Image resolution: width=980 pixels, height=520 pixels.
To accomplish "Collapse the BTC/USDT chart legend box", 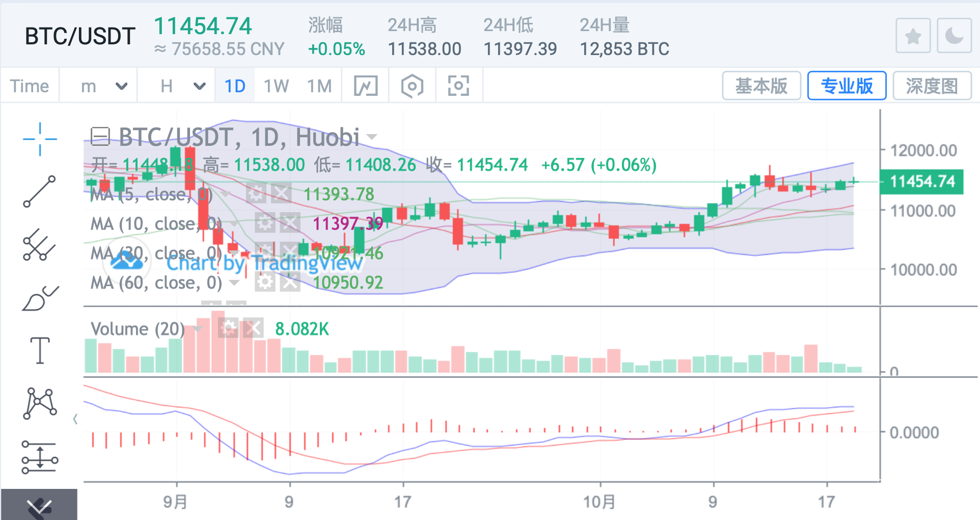I will point(100,136).
